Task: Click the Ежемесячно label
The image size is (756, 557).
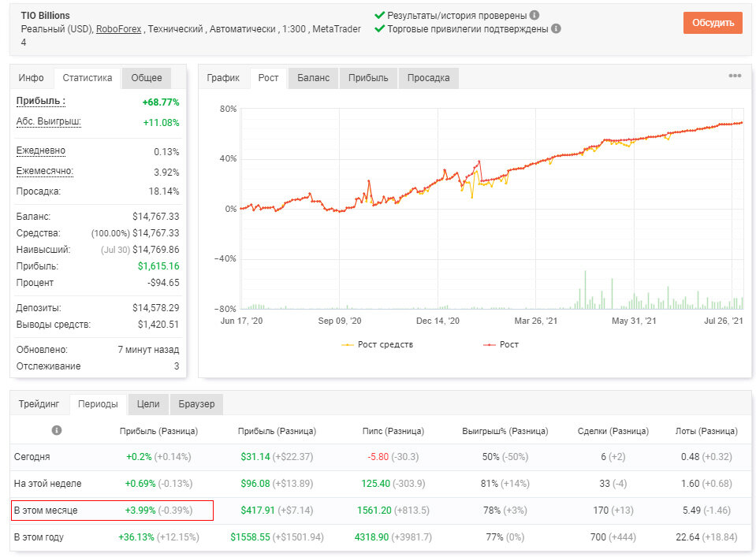Action: (x=45, y=171)
